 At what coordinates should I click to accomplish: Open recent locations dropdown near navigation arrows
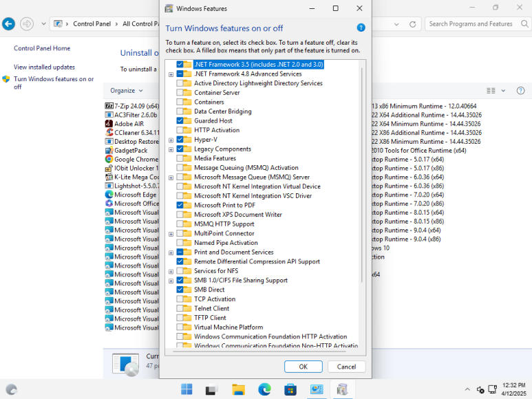(43, 23)
